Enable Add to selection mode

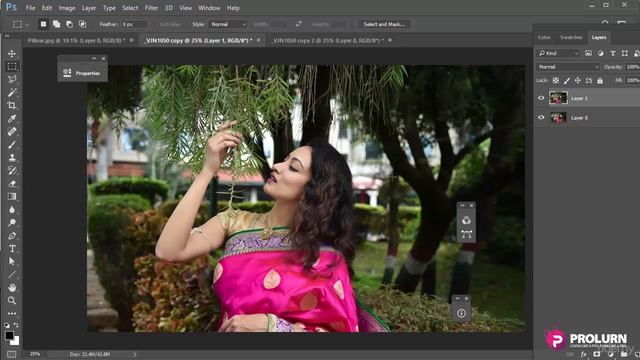tap(56, 24)
